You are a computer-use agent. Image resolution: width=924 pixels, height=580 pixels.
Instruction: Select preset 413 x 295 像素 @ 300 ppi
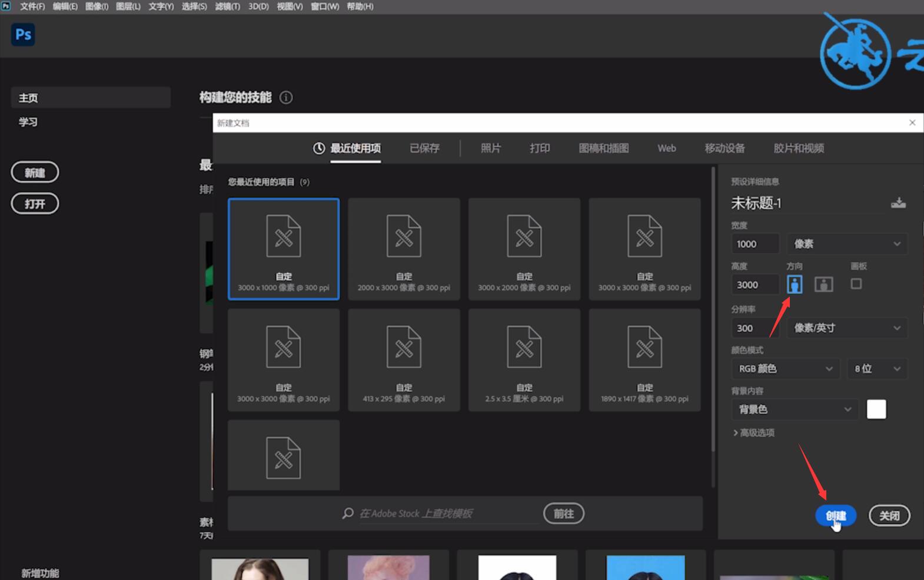(x=404, y=360)
